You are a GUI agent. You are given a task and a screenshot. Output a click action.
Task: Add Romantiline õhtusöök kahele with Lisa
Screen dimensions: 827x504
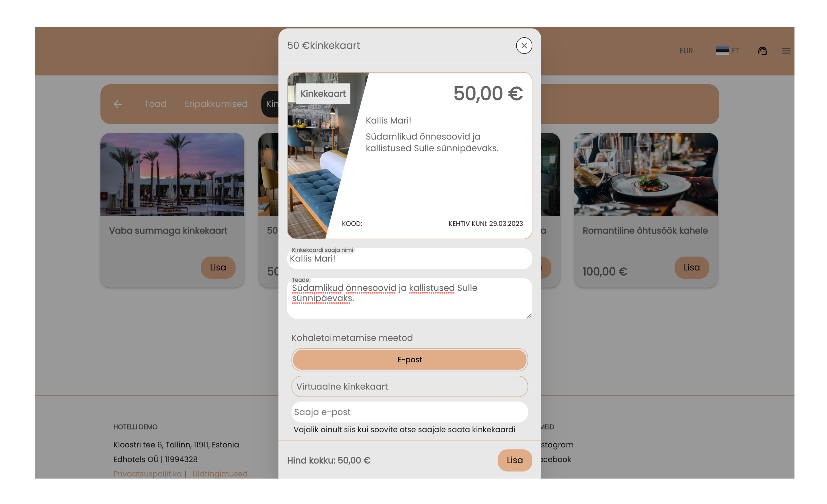coord(691,267)
